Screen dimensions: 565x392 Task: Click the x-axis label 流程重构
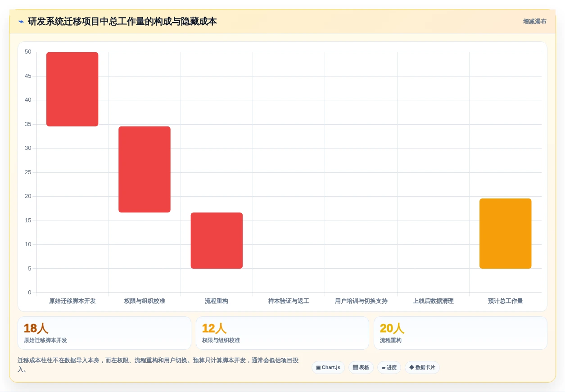[x=217, y=301]
